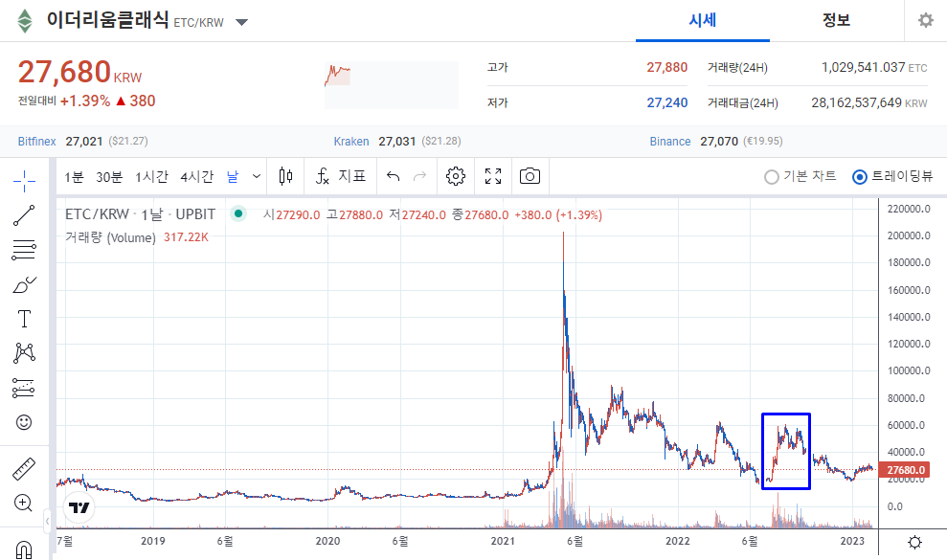Image resolution: width=947 pixels, height=560 pixels.
Task: Activate the zoom-in magnifier tool
Action: [24, 503]
